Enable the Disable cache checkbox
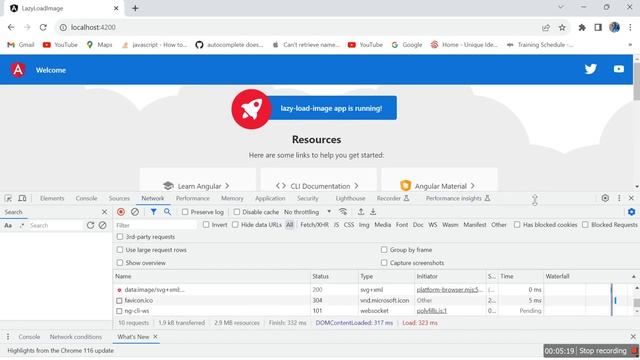The image size is (640, 360). (x=237, y=212)
